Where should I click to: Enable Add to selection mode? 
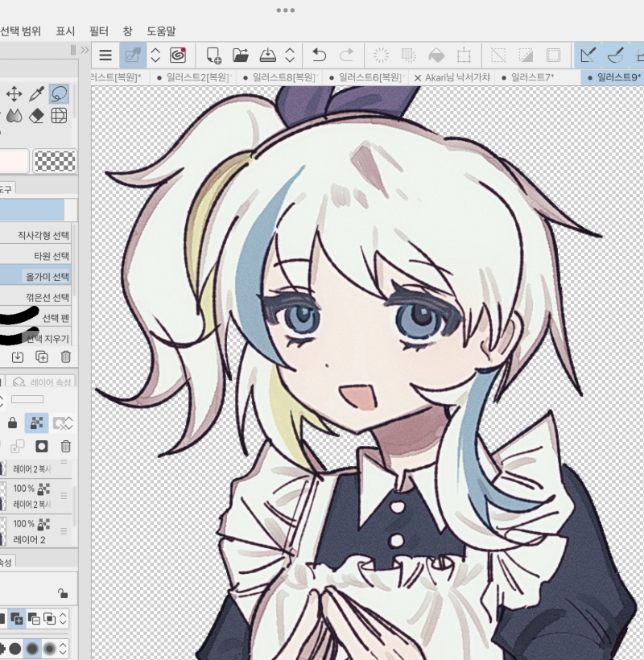17,619
